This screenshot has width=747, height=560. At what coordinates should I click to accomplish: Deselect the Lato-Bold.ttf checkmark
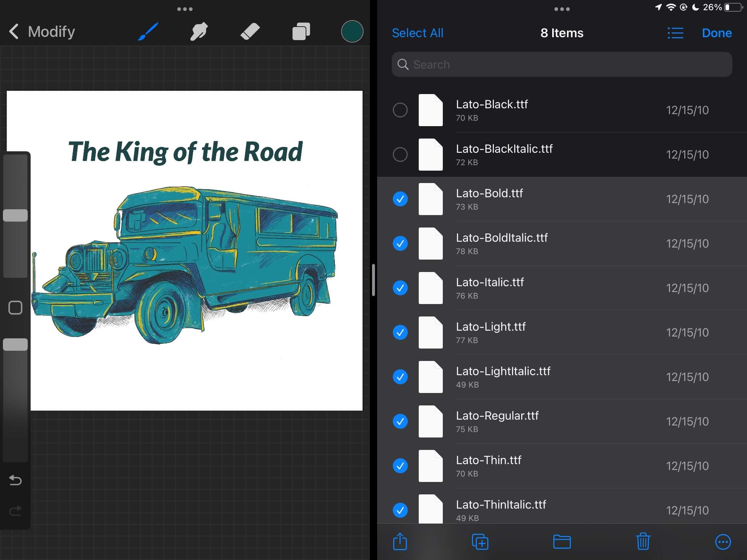coord(400,199)
